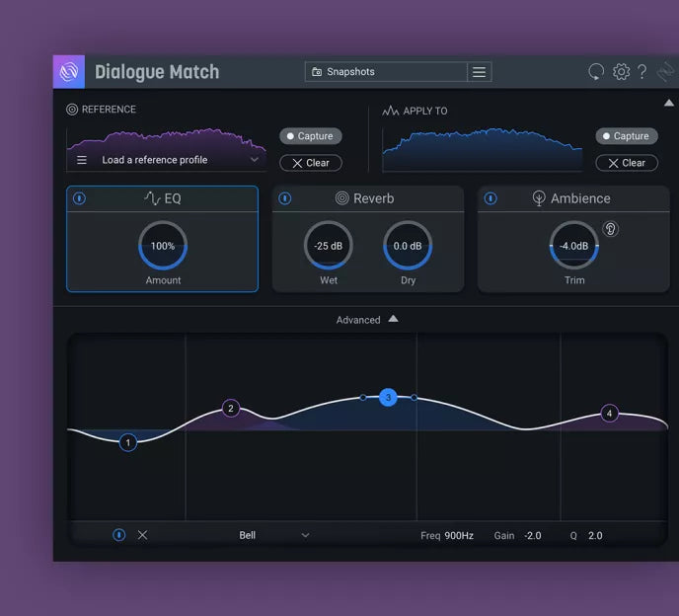Select the Ambience module tab

(x=573, y=198)
